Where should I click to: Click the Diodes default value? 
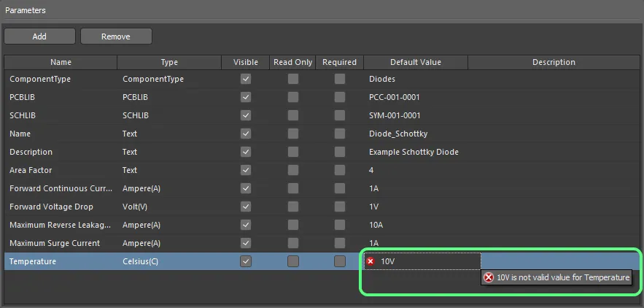[x=382, y=79]
